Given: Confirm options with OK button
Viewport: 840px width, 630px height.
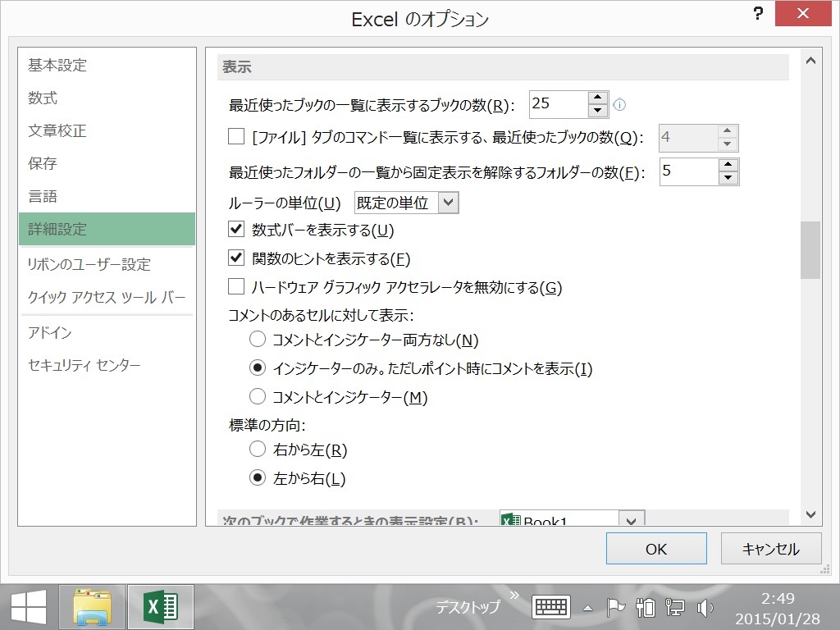Looking at the screenshot, I should tap(656, 549).
